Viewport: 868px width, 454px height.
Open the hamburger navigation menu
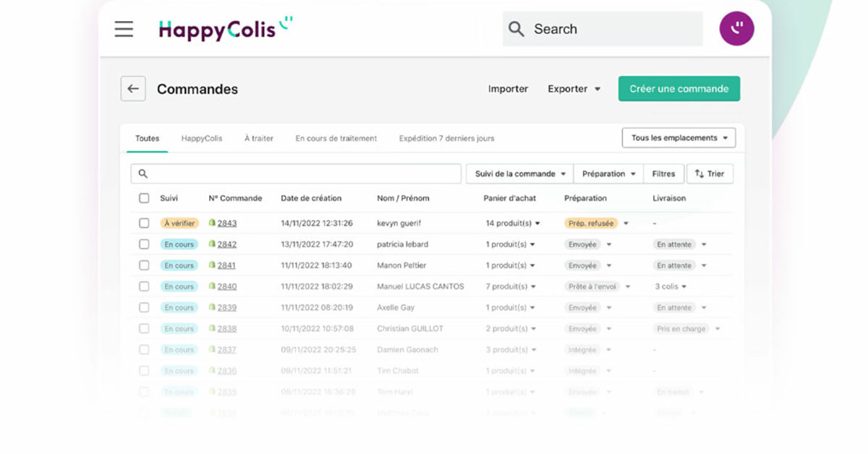pyautogui.click(x=124, y=29)
